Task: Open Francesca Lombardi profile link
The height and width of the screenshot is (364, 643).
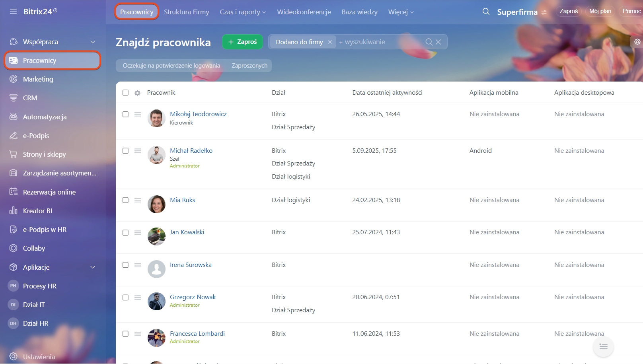Action: coord(197,334)
